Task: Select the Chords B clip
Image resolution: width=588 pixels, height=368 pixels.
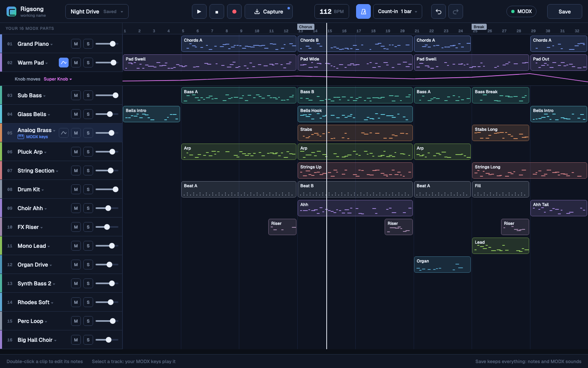Action: point(355,44)
